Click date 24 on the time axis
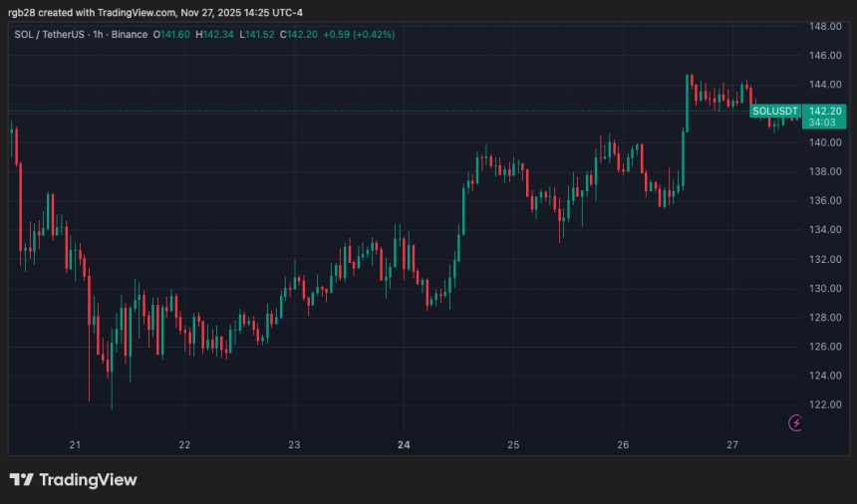The width and height of the screenshot is (857, 504). pyautogui.click(x=404, y=444)
